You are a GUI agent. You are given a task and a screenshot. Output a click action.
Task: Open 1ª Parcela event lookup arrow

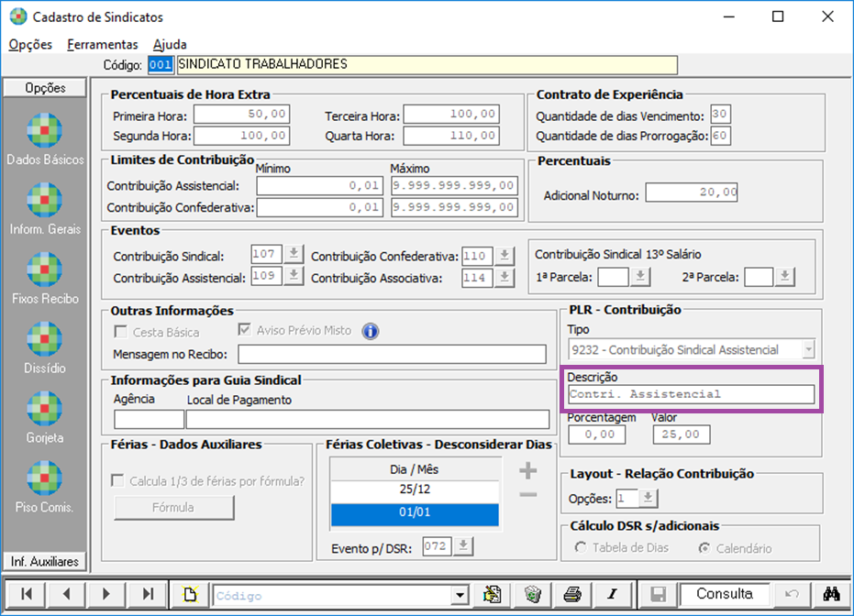pyautogui.click(x=640, y=277)
